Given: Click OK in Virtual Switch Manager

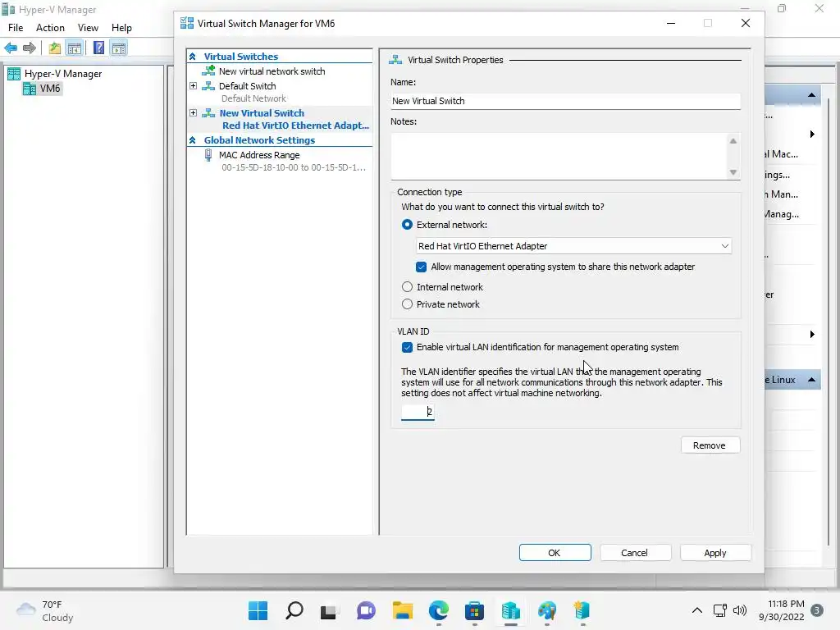Looking at the screenshot, I should (x=555, y=552).
